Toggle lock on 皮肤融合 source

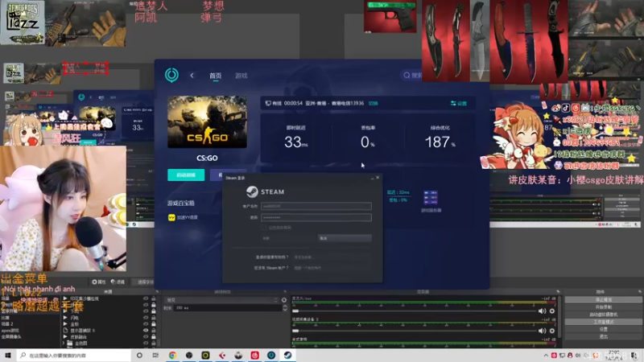pos(154,336)
